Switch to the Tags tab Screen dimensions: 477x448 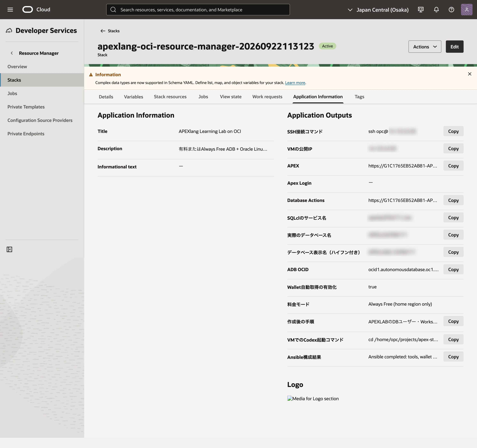click(359, 97)
